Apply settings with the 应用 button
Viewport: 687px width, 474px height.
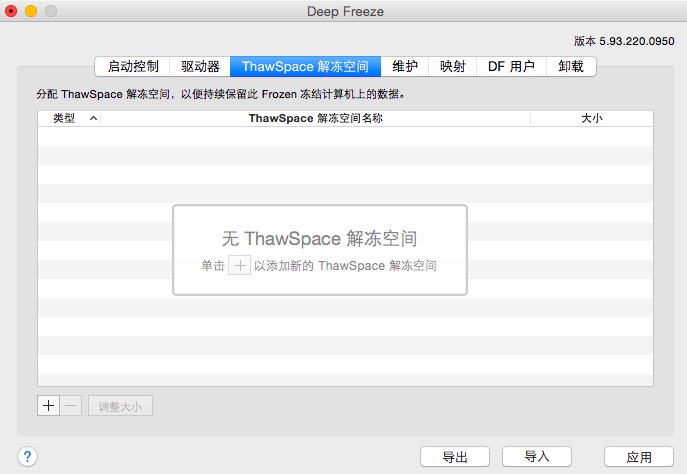[639, 457]
